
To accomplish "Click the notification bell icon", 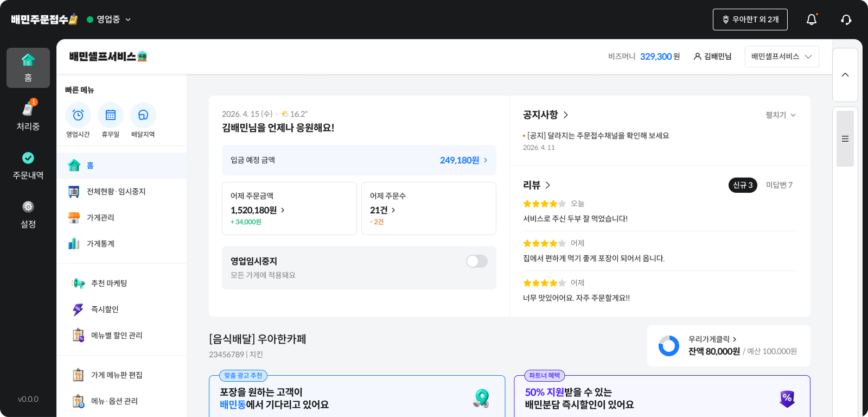I will click(812, 20).
